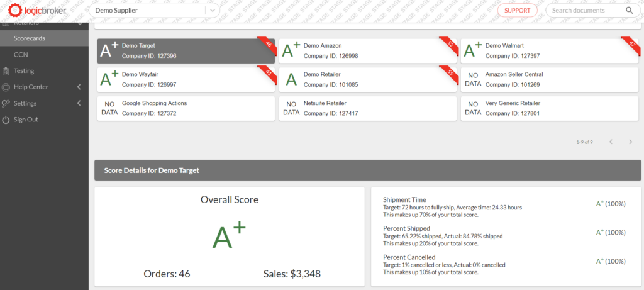This screenshot has height=290, width=644.
Task: Click the A grade on Demo Retailer card
Action: click(x=291, y=80)
